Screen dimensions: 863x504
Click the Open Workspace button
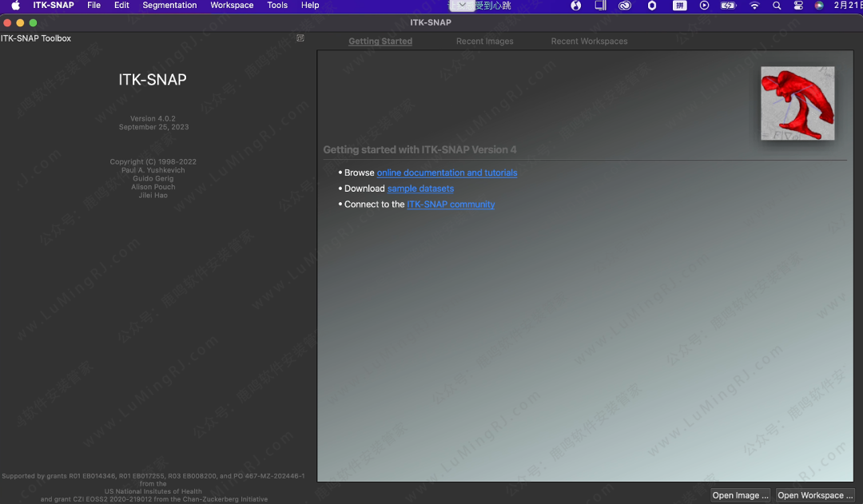pos(815,495)
